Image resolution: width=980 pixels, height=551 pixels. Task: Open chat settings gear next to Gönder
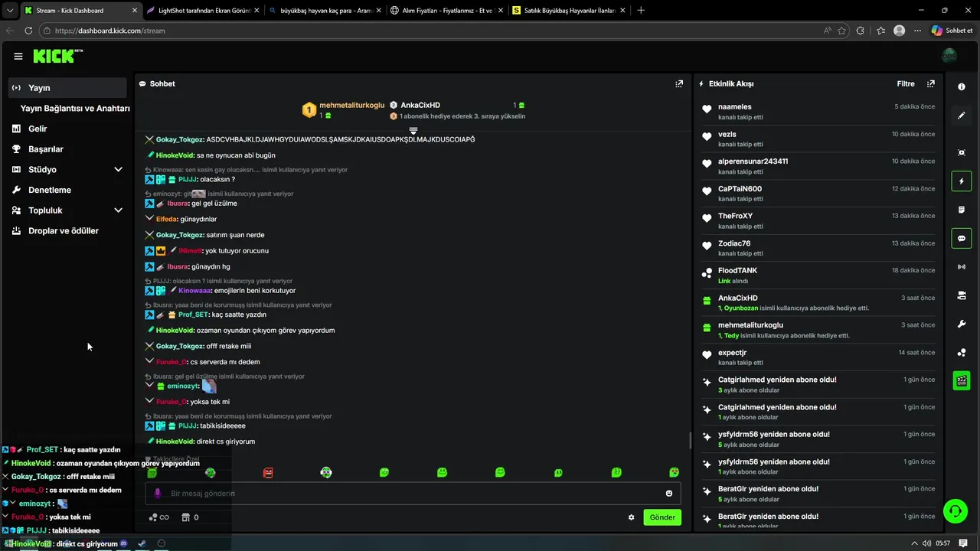point(632,517)
